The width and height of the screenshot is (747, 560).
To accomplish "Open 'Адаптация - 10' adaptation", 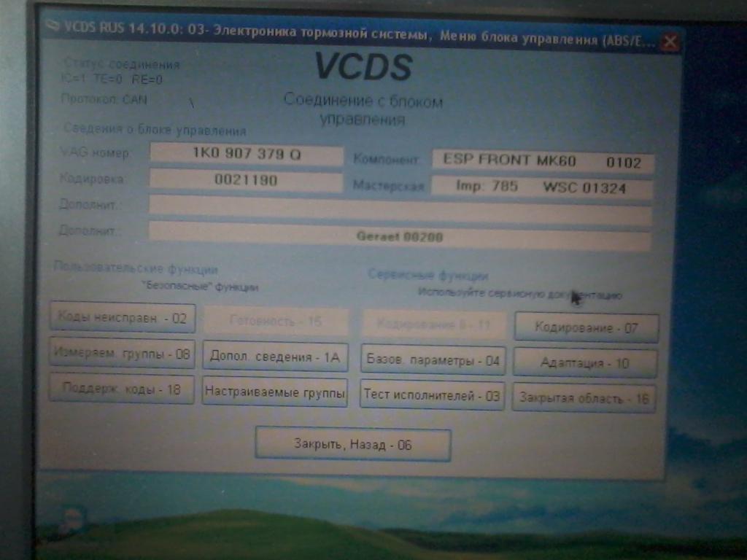I will (585, 363).
